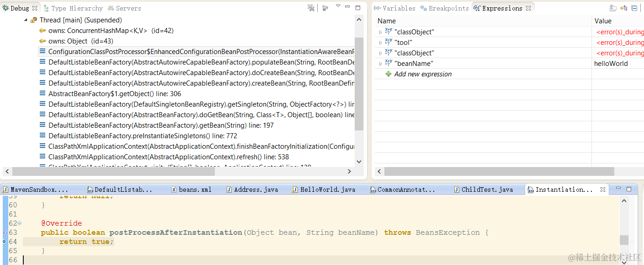The width and height of the screenshot is (644, 265).
Task: Select owns: Object (id=43) row
Action: [x=81, y=41]
